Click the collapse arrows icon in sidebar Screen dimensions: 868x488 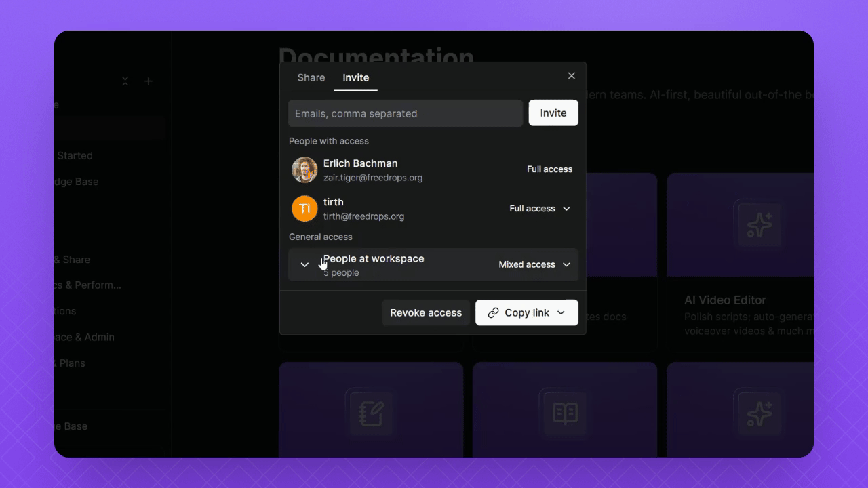pos(125,81)
